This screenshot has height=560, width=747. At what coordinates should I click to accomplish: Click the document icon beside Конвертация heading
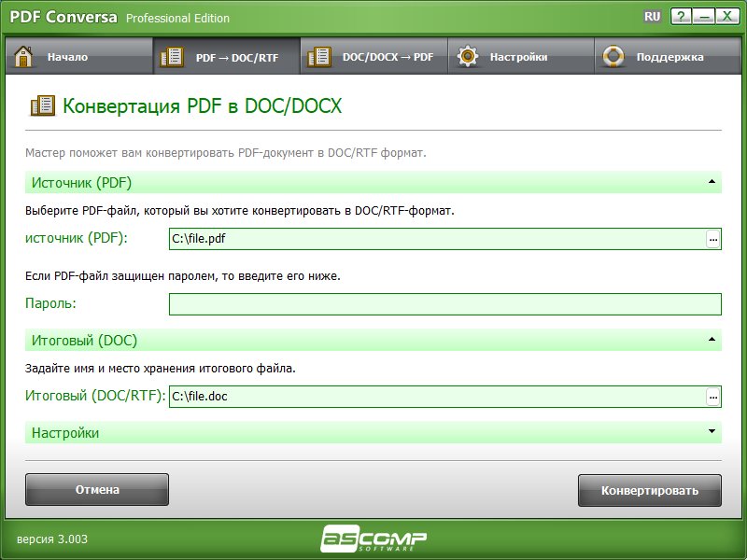click(x=43, y=105)
